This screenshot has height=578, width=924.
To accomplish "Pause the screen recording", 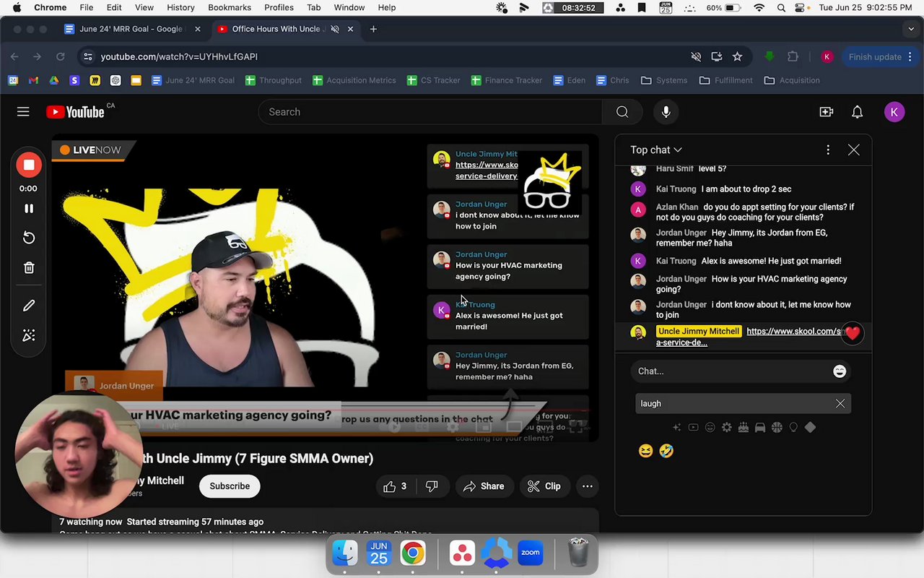I will coord(29,209).
